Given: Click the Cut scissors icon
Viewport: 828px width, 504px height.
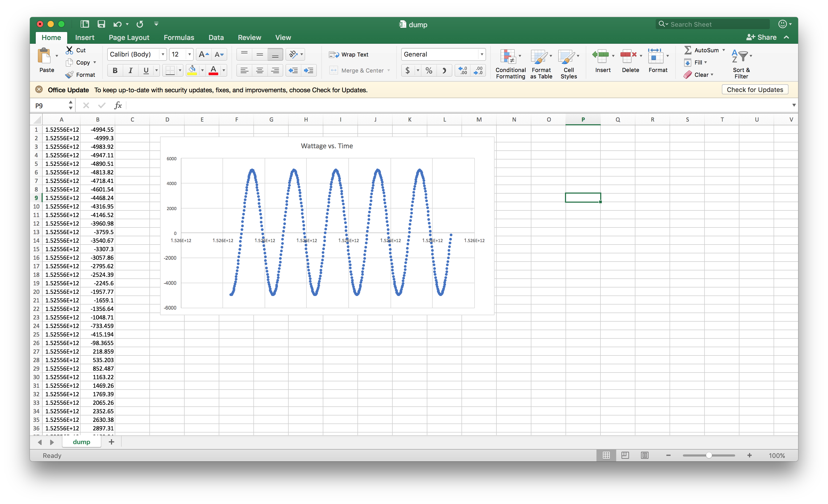Looking at the screenshot, I should 69,50.
